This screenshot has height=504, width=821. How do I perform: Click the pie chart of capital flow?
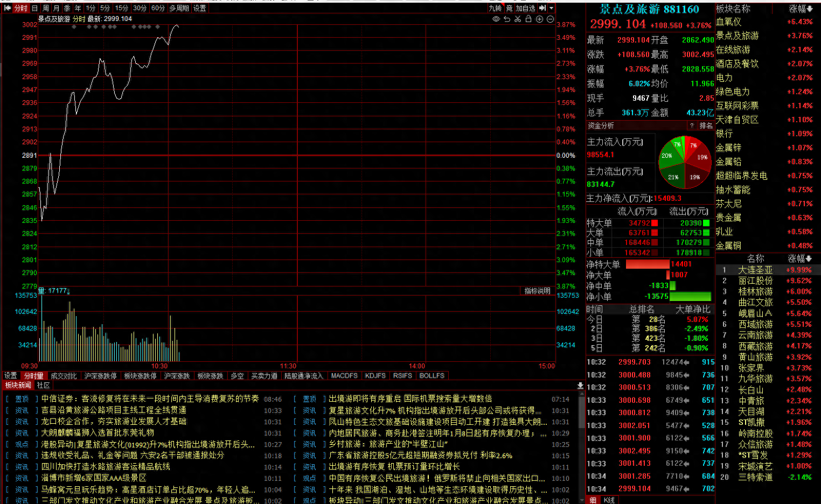click(x=685, y=163)
